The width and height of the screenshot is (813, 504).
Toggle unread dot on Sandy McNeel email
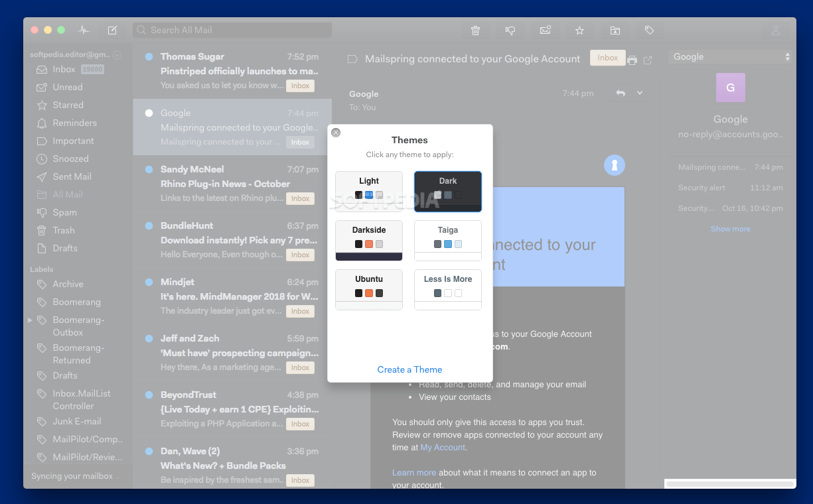coord(149,170)
